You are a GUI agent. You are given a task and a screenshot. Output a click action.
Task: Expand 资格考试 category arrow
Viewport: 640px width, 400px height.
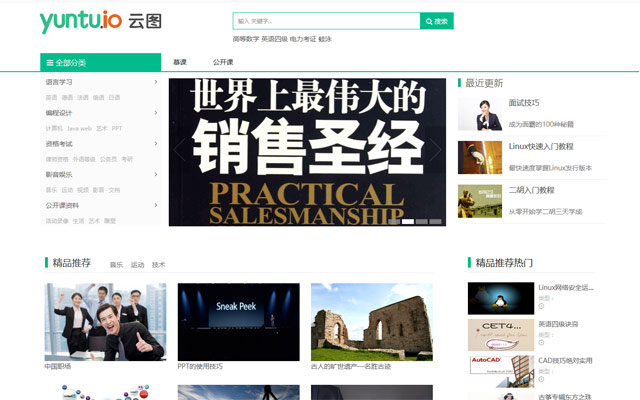[156, 144]
